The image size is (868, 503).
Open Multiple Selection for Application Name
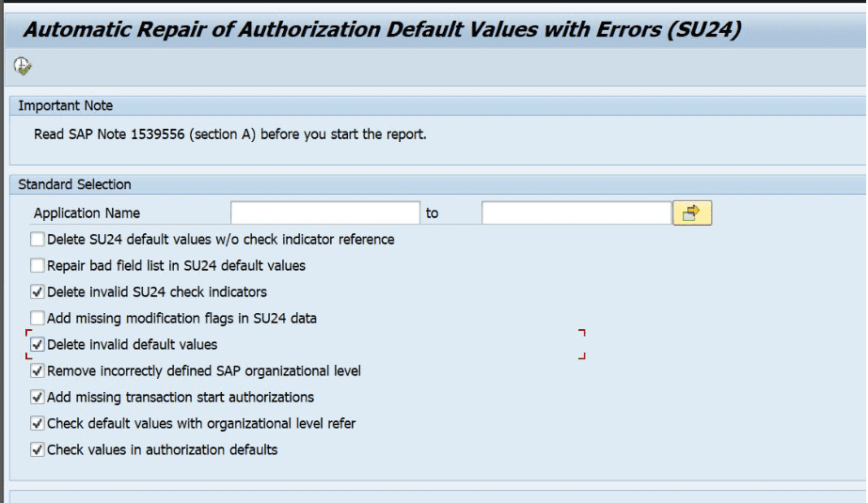click(x=691, y=213)
